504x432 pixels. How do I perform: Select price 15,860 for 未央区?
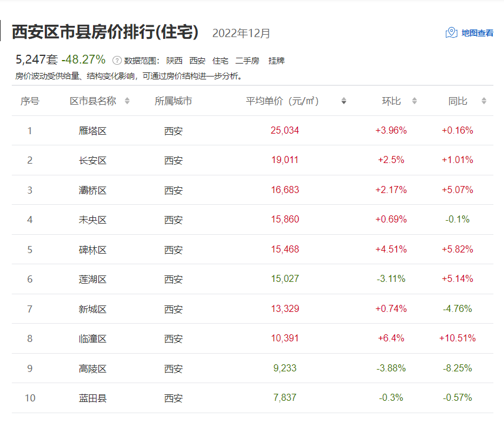(285, 220)
